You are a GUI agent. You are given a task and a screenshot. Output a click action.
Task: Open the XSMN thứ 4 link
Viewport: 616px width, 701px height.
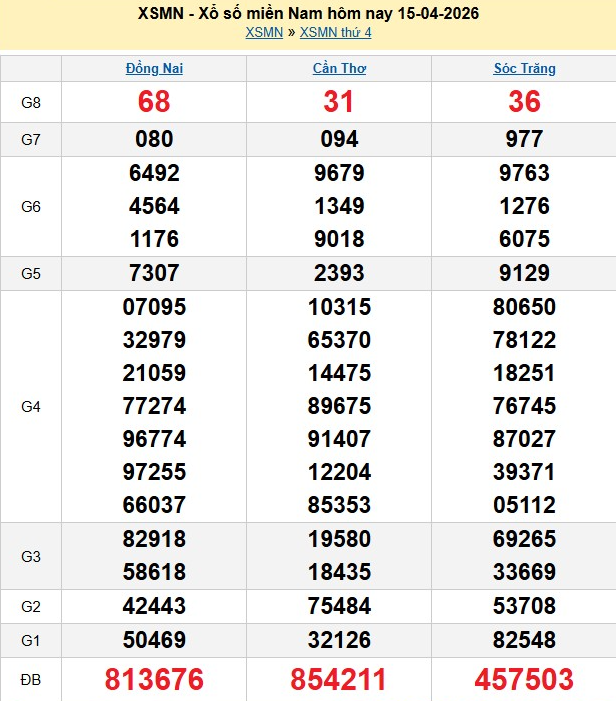(335, 33)
